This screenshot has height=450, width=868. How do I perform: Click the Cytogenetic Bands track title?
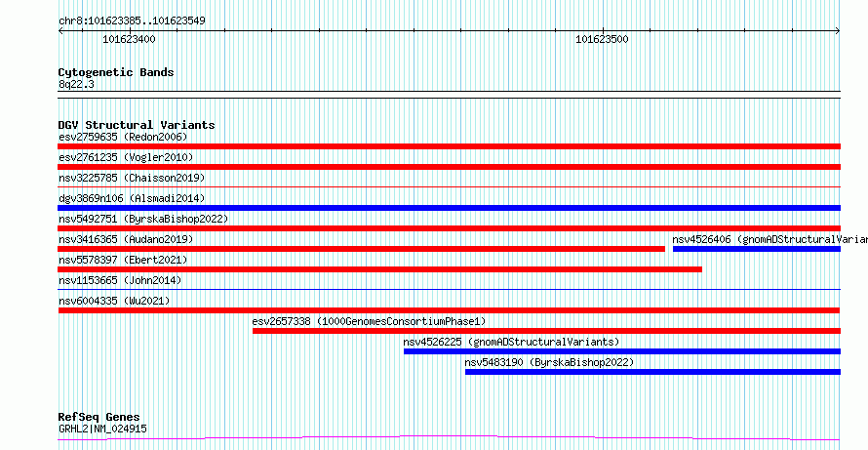click(x=116, y=72)
